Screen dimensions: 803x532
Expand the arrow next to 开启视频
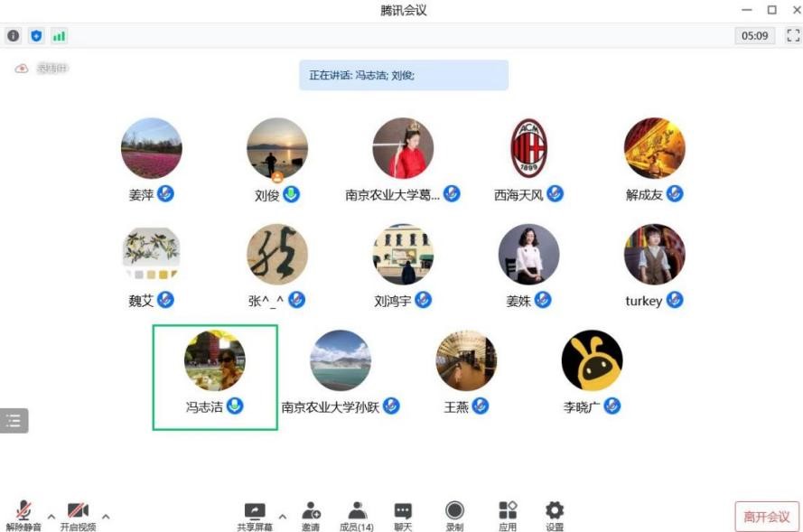pyautogui.click(x=106, y=517)
